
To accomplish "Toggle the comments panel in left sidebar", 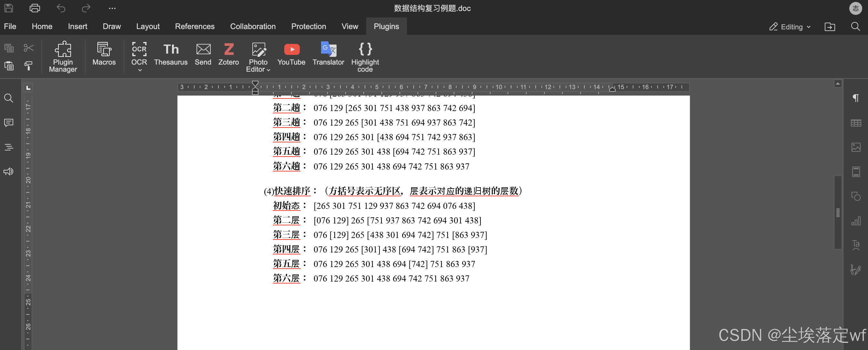I will (x=9, y=122).
